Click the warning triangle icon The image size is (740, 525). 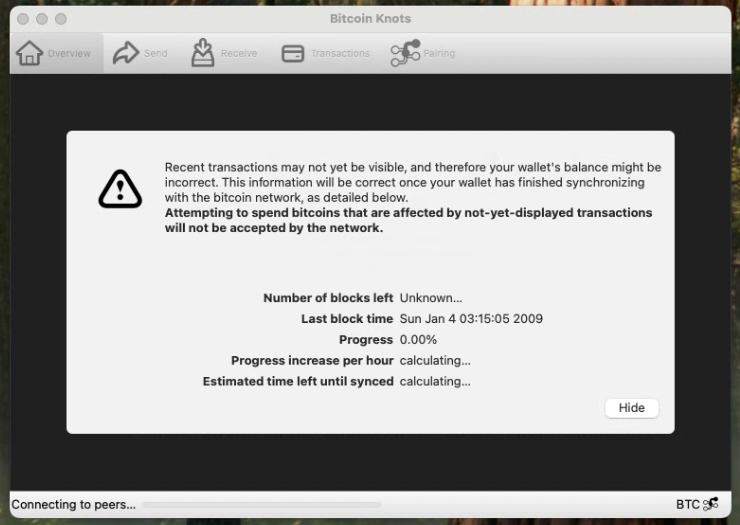pyautogui.click(x=120, y=189)
